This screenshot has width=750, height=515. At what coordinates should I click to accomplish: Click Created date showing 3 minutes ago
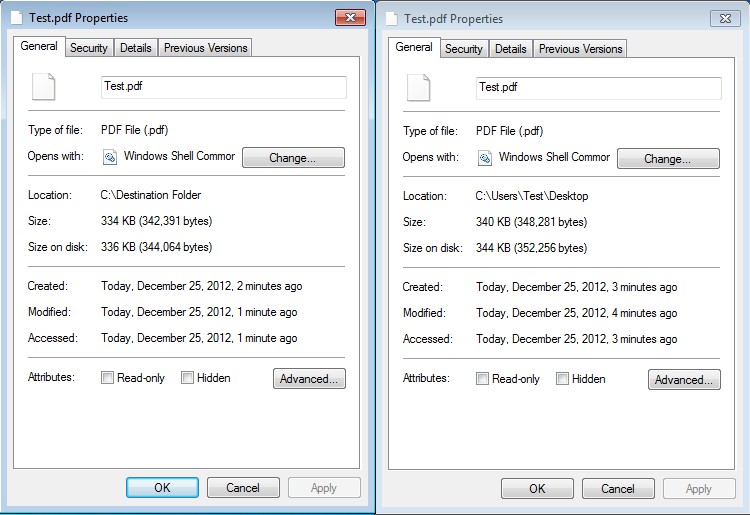click(x=577, y=287)
